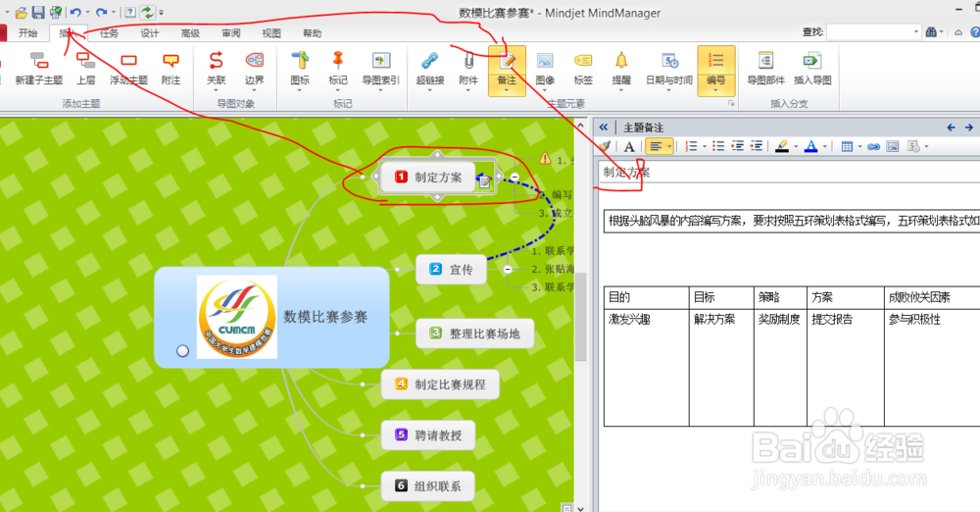Click the format painter brush in the notes toolbar
The height and width of the screenshot is (512, 980).
click(605, 146)
